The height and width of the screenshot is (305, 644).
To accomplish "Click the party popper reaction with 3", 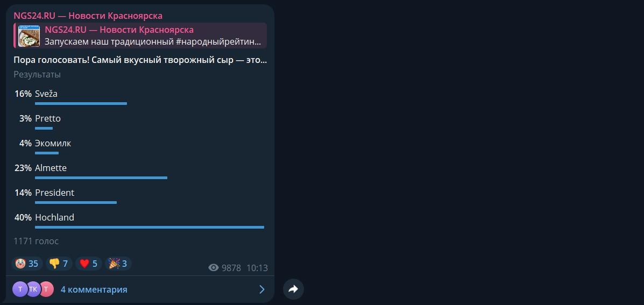I will pyautogui.click(x=118, y=264).
